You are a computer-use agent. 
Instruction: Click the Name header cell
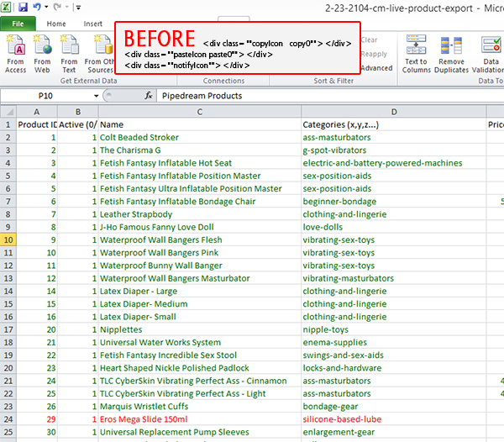click(200, 124)
